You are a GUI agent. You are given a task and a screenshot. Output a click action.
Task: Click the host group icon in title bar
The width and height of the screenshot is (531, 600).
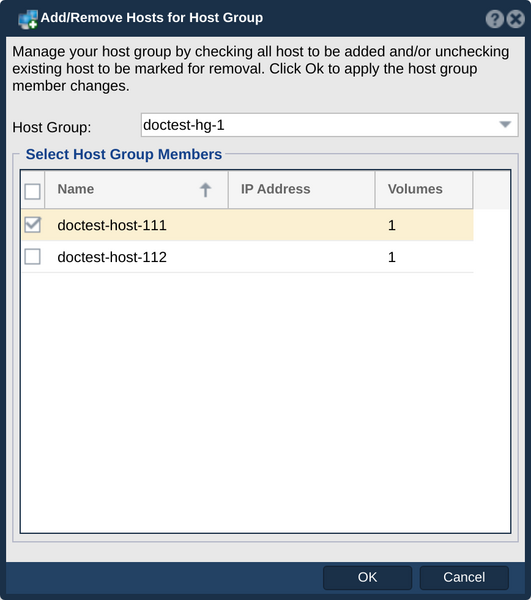[28, 19]
